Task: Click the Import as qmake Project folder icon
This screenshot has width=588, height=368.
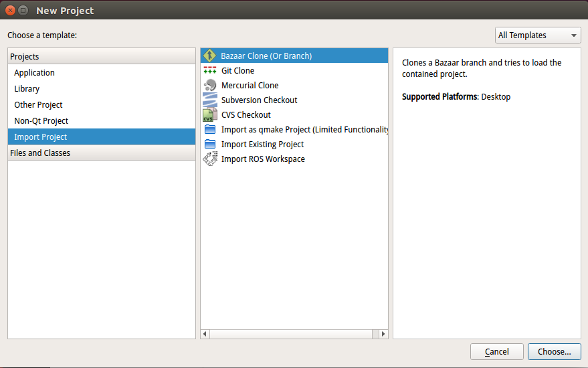Action: [209, 129]
